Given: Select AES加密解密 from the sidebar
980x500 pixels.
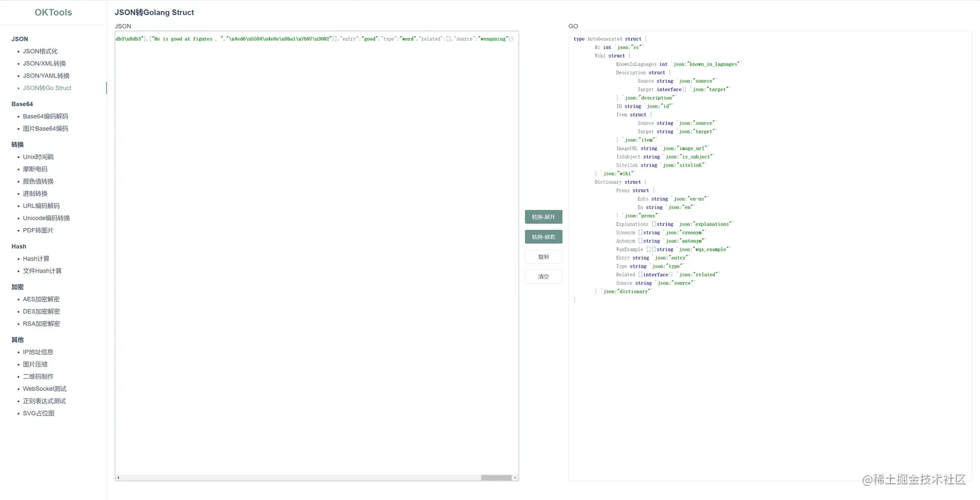Looking at the screenshot, I should pyautogui.click(x=41, y=299).
